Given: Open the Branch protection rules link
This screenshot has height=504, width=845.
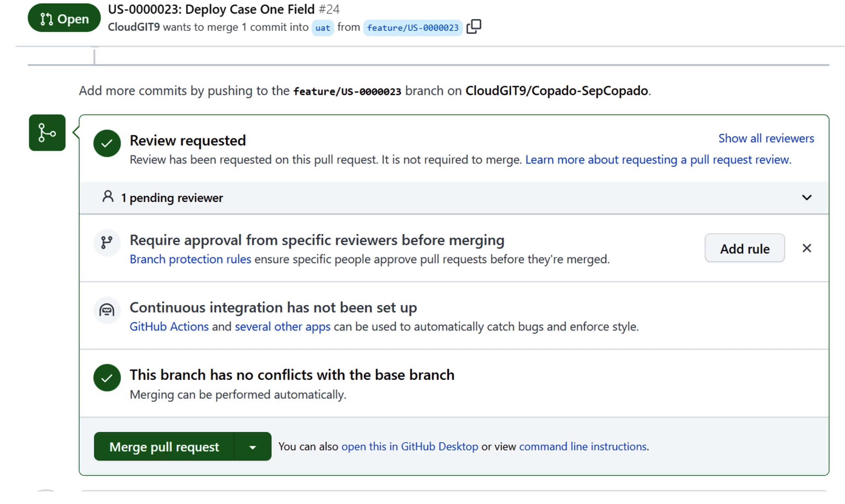Looking at the screenshot, I should pyautogui.click(x=190, y=259).
